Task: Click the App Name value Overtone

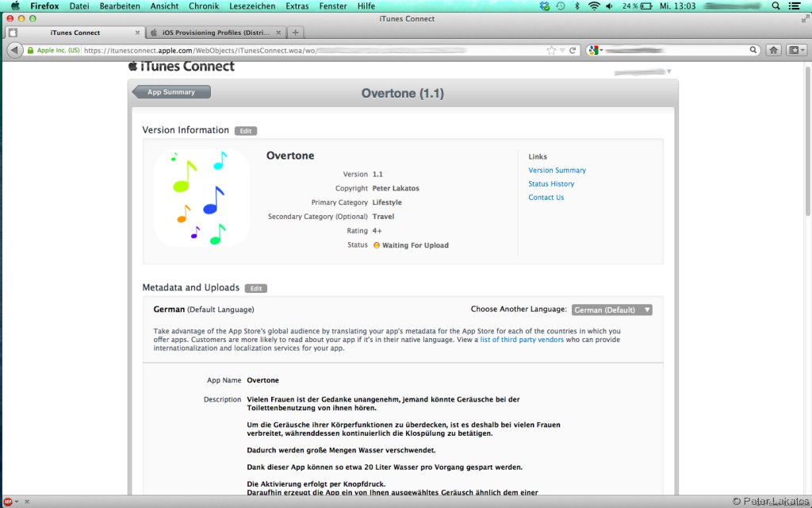Action: point(262,380)
